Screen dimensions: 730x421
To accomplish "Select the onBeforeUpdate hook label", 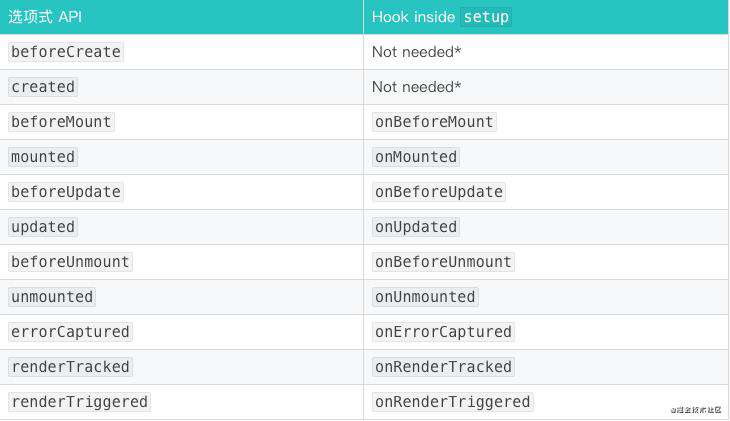I will (x=439, y=192).
